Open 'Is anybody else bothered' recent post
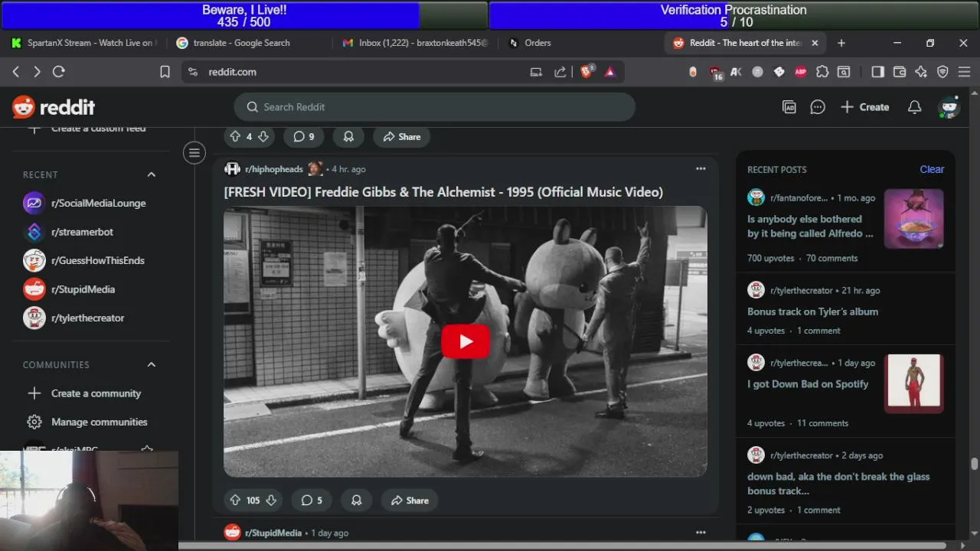The width and height of the screenshot is (980, 551). coord(810,227)
